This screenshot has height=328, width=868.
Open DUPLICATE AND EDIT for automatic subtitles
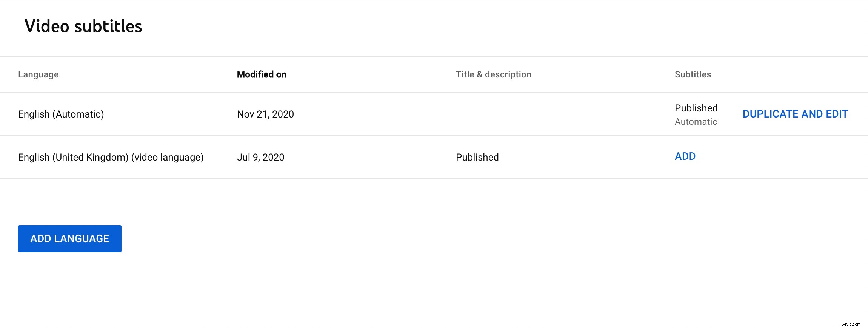pyautogui.click(x=795, y=114)
